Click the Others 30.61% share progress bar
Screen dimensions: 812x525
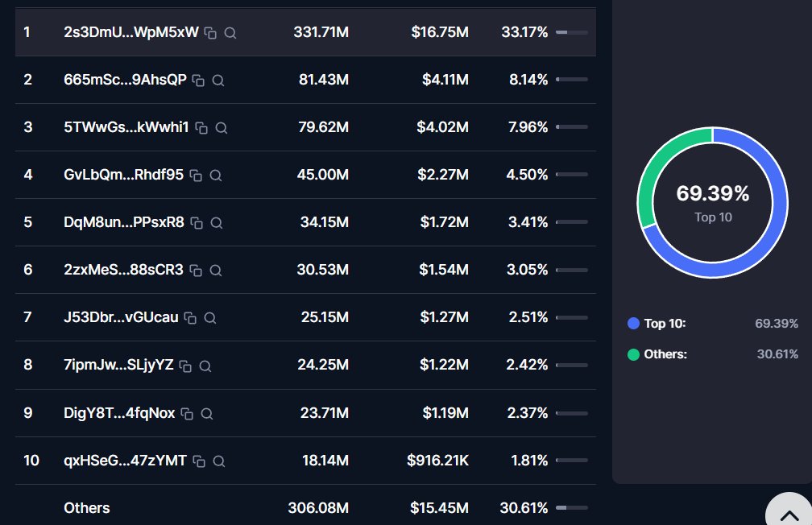tap(572, 507)
